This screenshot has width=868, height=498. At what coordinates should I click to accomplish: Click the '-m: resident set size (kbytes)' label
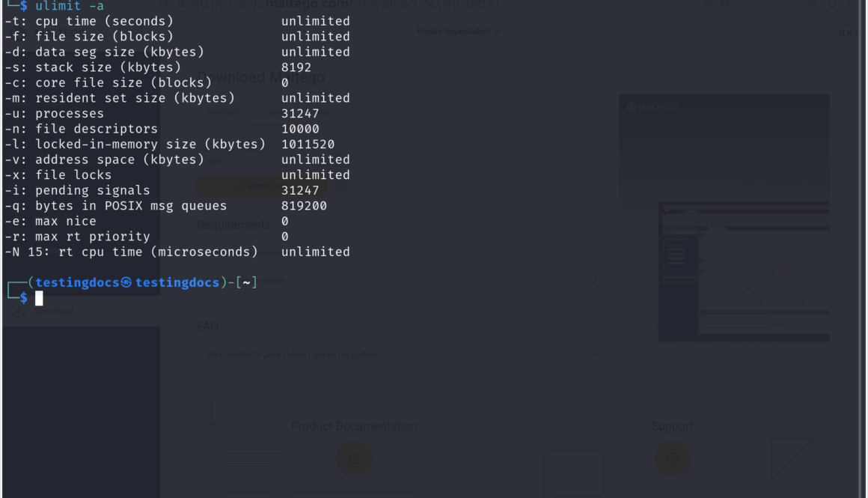(x=120, y=98)
